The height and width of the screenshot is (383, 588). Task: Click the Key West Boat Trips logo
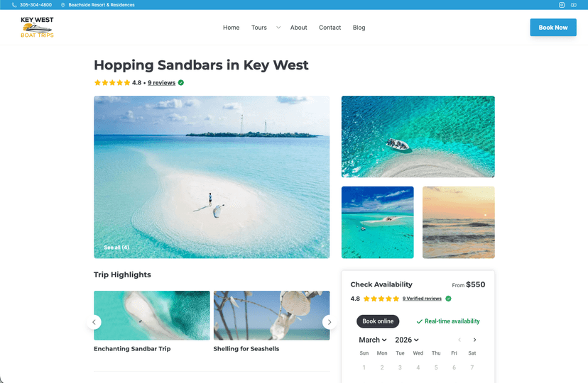tap(37, 28)
